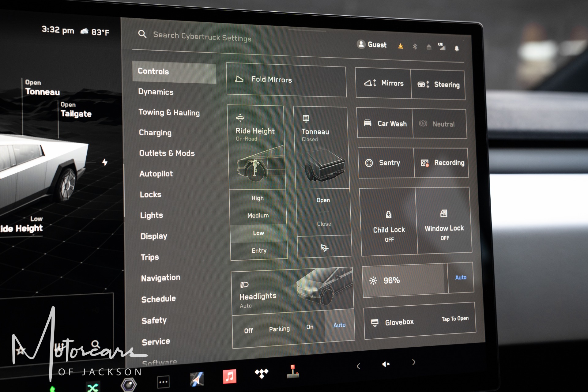Turn headlights Off
Viewport: 588px width, 392px height.
[248, 330]
